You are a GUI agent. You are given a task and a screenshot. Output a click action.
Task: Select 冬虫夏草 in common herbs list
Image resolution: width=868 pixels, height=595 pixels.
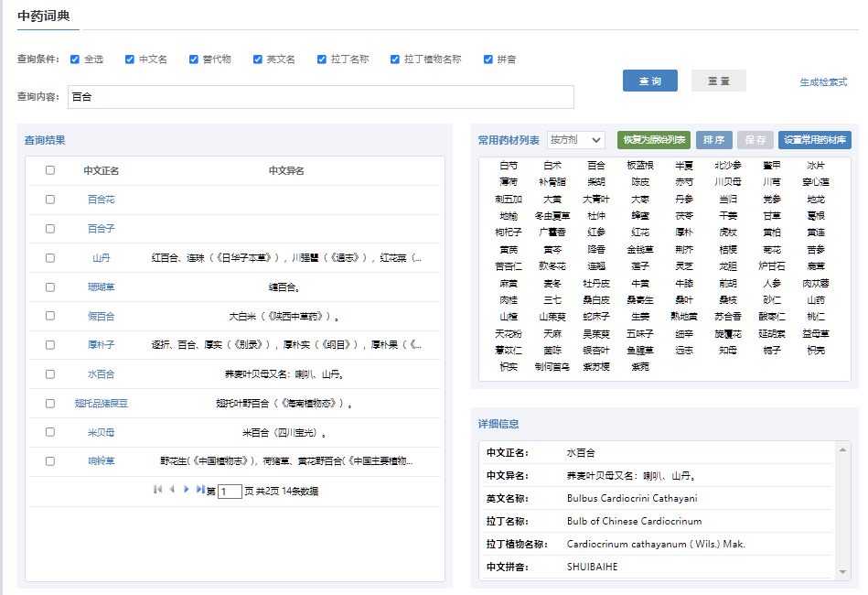552,216
